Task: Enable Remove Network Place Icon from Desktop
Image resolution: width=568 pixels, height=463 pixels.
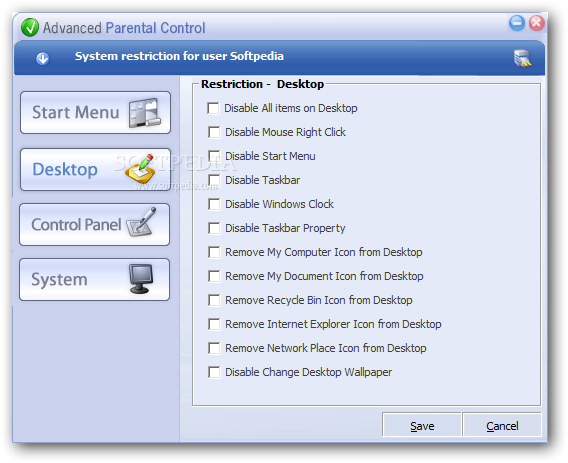Action: click(214, 348)
